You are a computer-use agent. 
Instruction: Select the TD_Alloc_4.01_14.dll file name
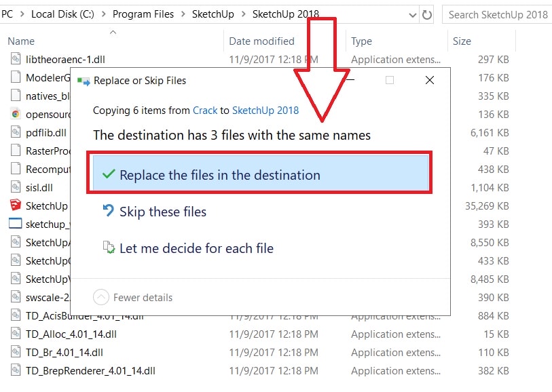click(x=71, y=334)
